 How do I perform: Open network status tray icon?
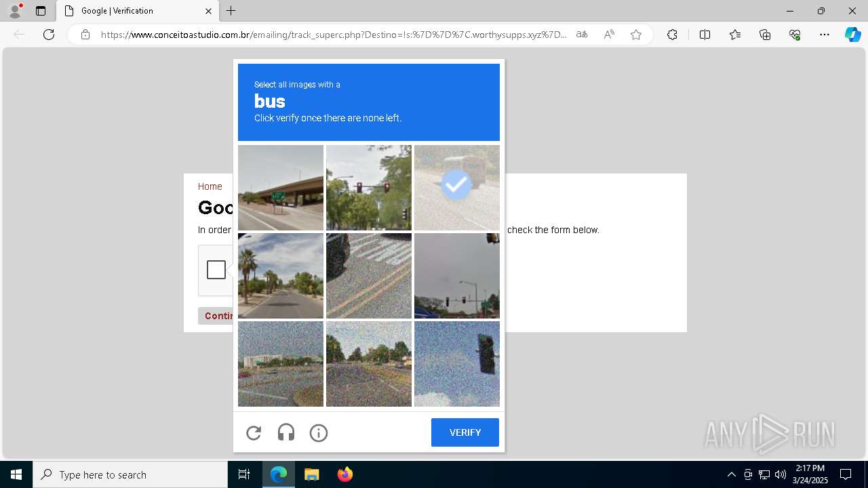pos(764,474)
